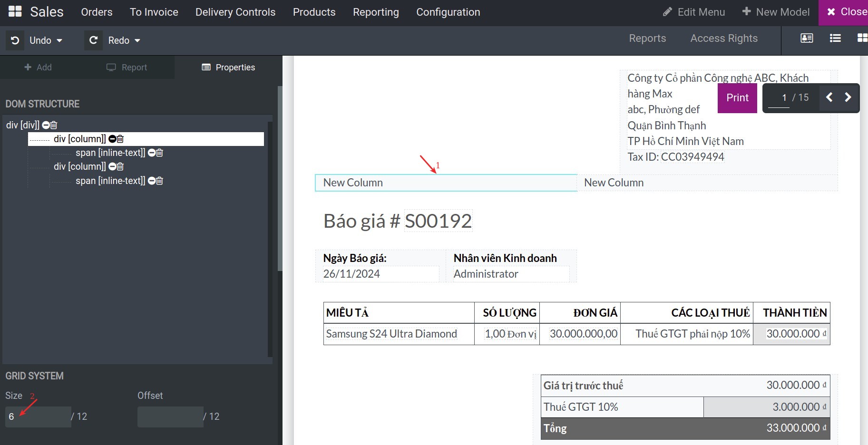Collapse the last span [inline-text] node

(x=152, y=181)
